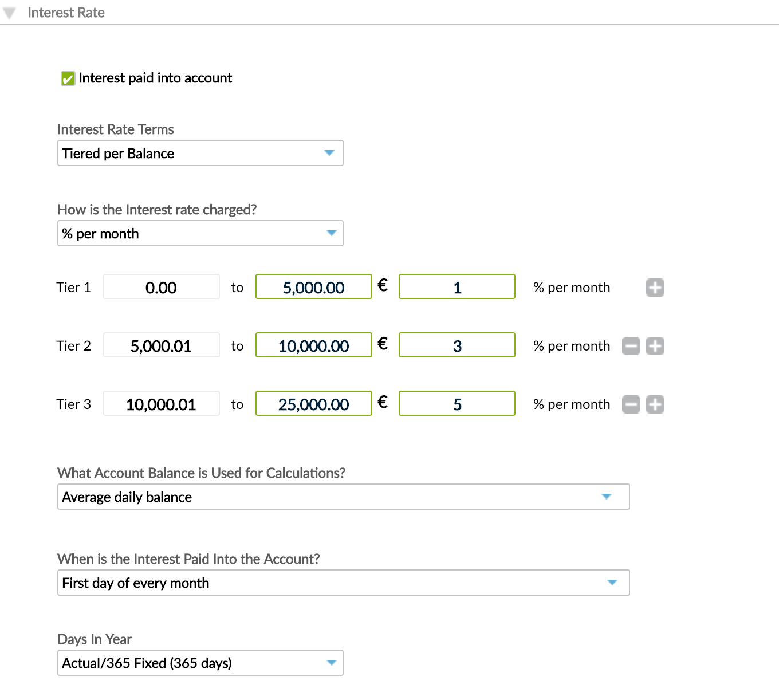
Task: Click the Tier 1 percentage rate field
Action: (457, 286)
